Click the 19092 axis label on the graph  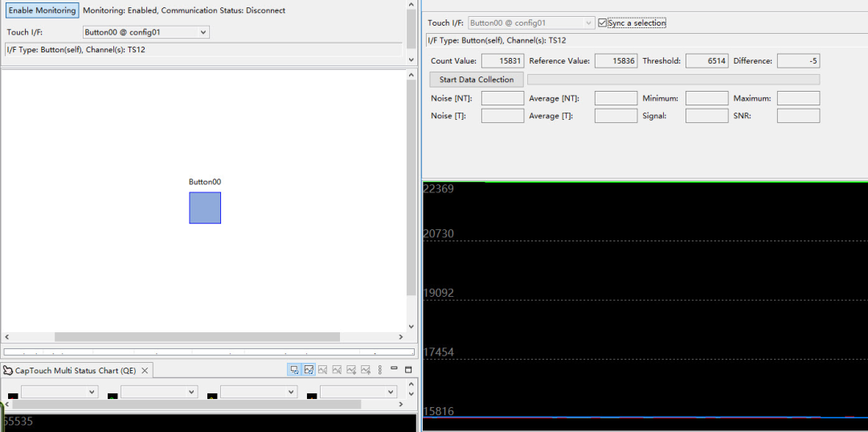(439, 293)
